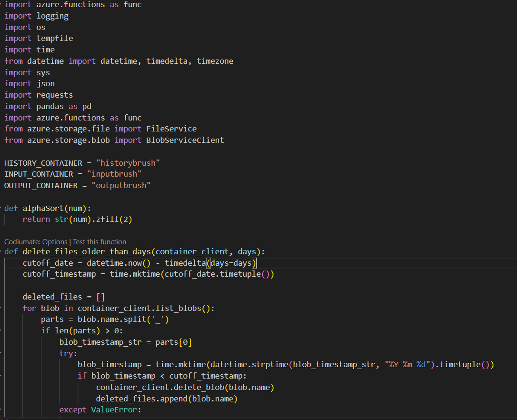Screen dimensions: 517x420
Task: Fold the 'if len(parts) > 0' block
Action: [x=1, y=330]
